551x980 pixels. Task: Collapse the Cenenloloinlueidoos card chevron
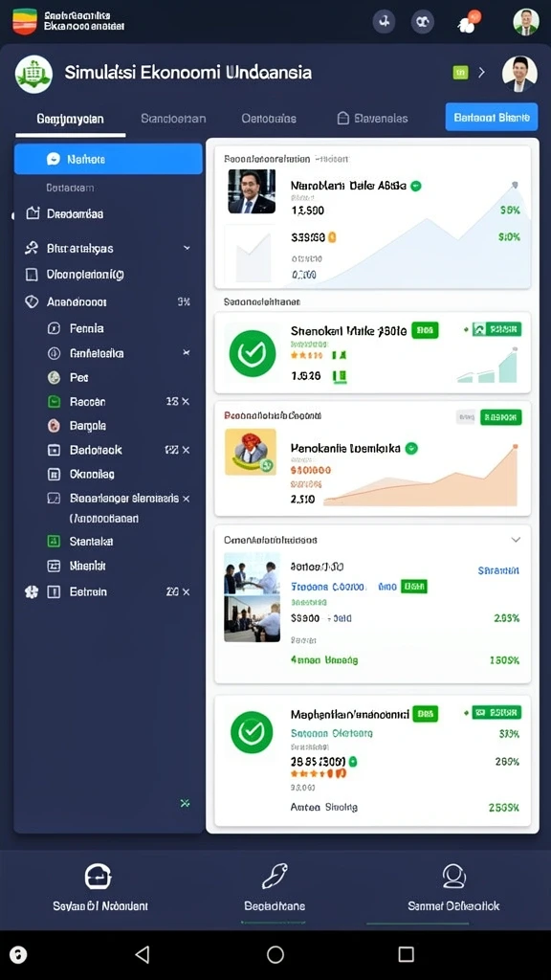[516, 540]
